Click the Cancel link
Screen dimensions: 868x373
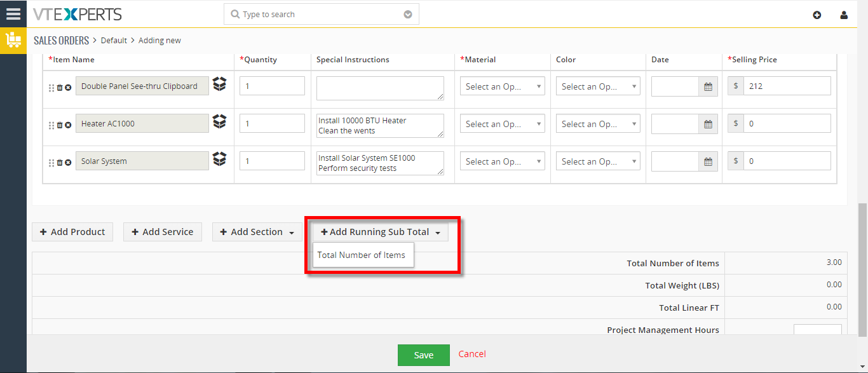coord(472,354)
